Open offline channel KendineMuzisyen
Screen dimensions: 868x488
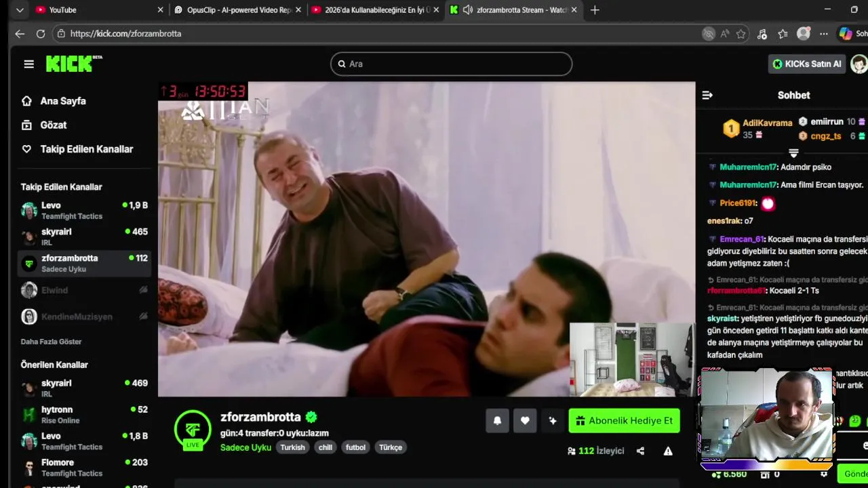click(84, 317)
